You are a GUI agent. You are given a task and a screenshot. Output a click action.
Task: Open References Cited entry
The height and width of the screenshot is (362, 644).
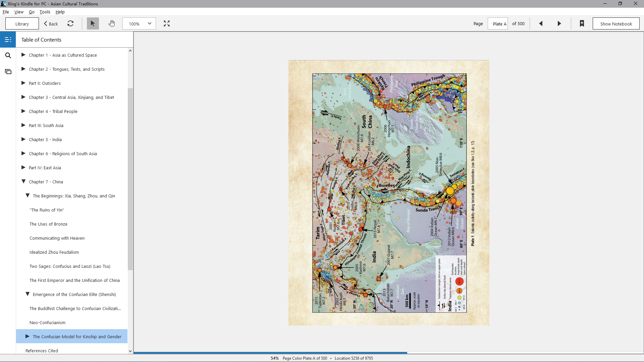click(42, 351)
